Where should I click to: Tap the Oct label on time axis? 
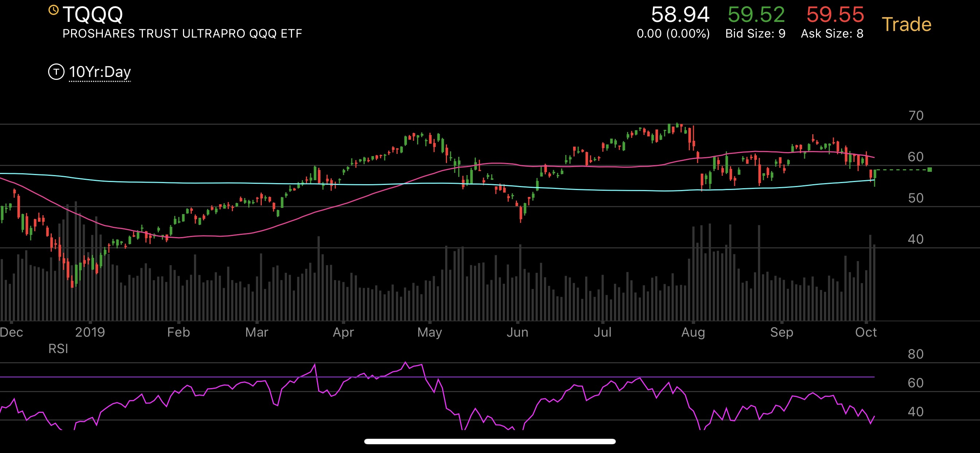pyautogui.click(x=866, y=332)
